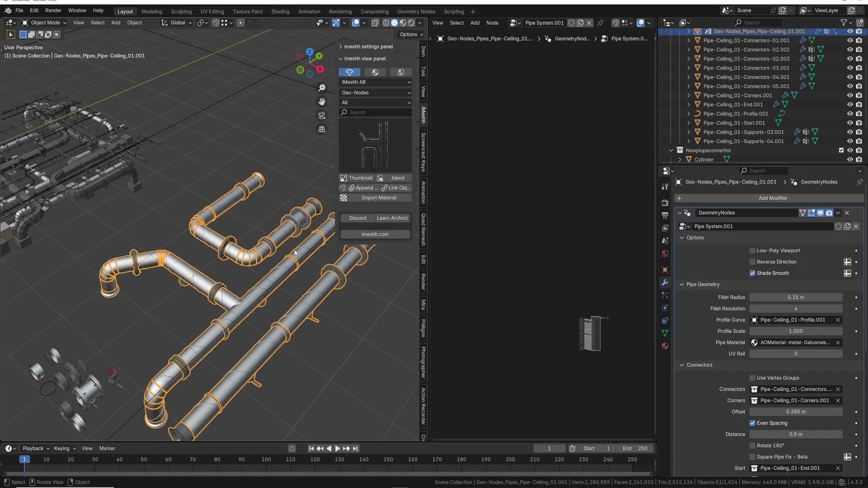Open the Material properties tab icon

tap(665, 346)
